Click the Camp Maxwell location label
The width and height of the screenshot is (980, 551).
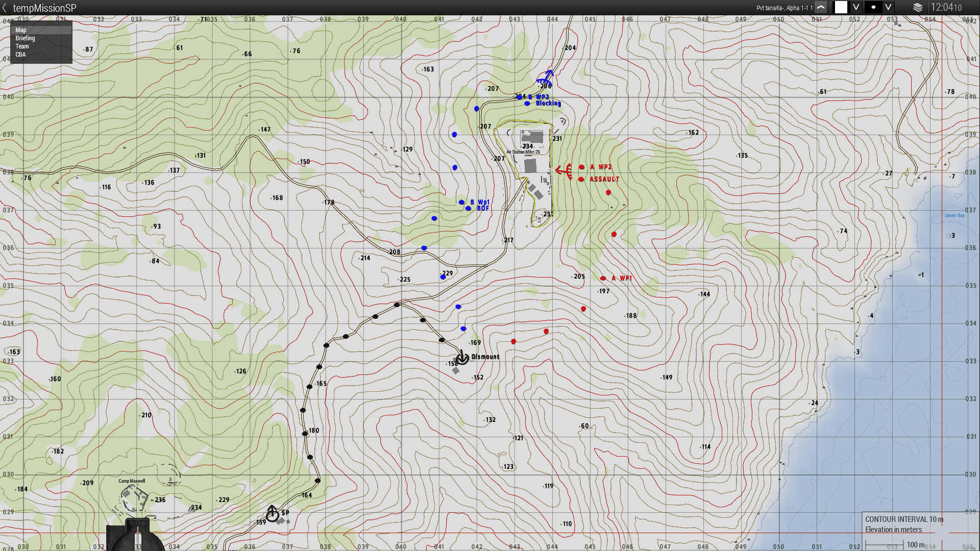(132, 481)
